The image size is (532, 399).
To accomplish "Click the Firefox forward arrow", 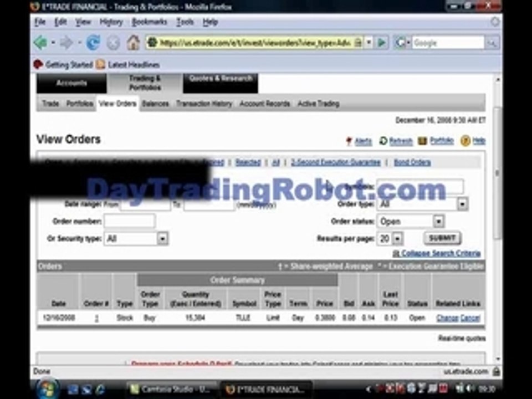I will click(66, 43).
